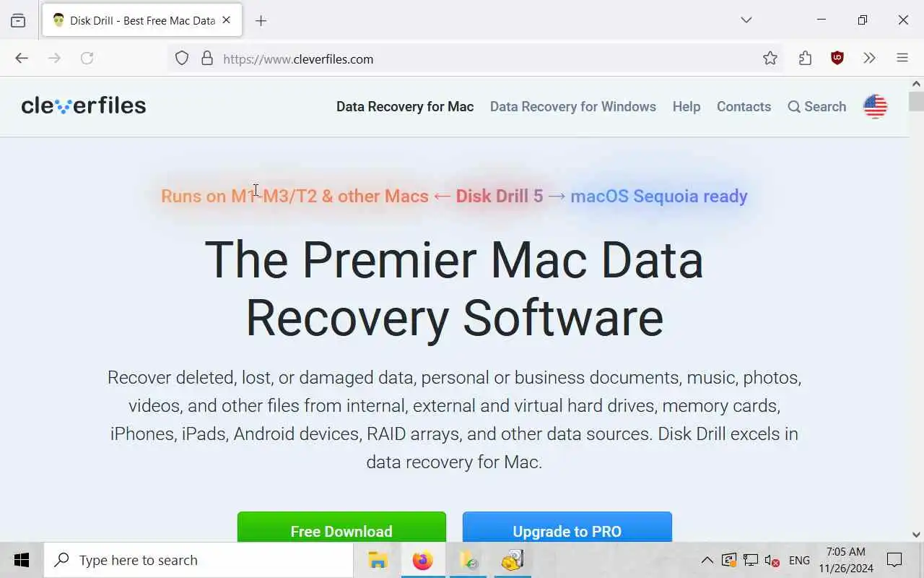Open Data Recovery for Windows menu item
The height and width of the screenshot is (578, 924).
tap(573, 106)
